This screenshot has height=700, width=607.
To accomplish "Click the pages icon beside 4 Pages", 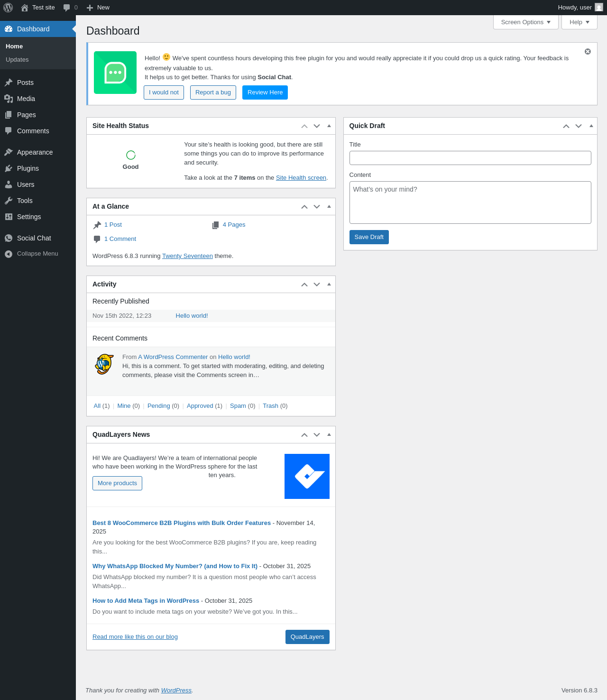I will point(216,225).
